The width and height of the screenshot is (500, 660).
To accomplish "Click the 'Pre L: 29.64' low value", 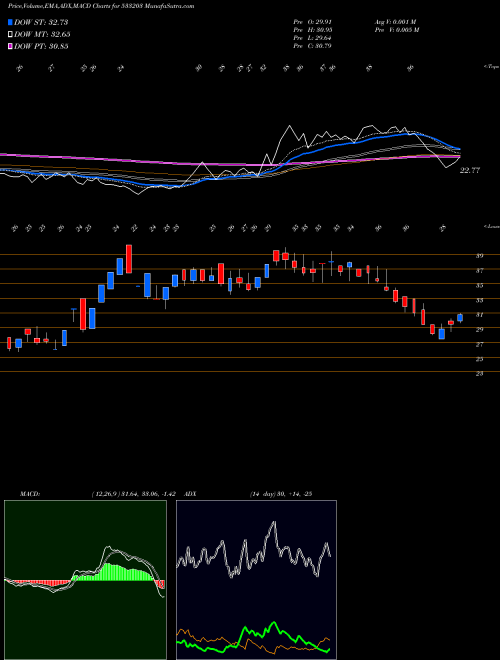I will [313, 38].
